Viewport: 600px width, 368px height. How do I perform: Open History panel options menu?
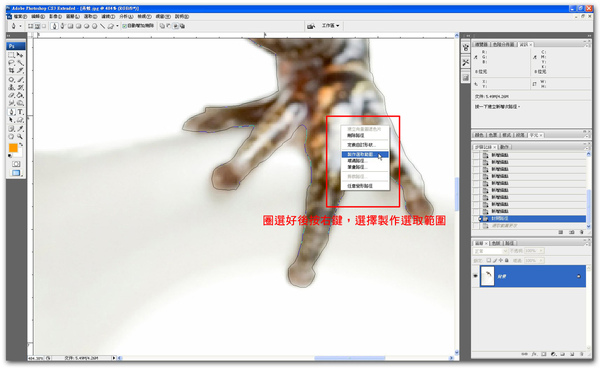tap(587, 147)
